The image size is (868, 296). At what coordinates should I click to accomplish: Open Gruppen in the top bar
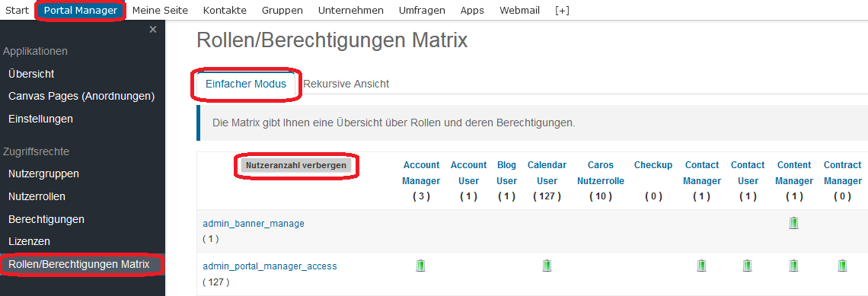[282, 10]
